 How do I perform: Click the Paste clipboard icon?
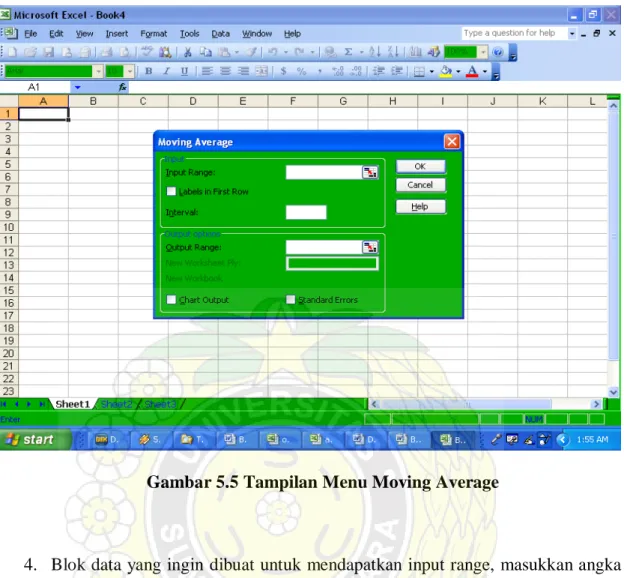click(x=224, y=52)
